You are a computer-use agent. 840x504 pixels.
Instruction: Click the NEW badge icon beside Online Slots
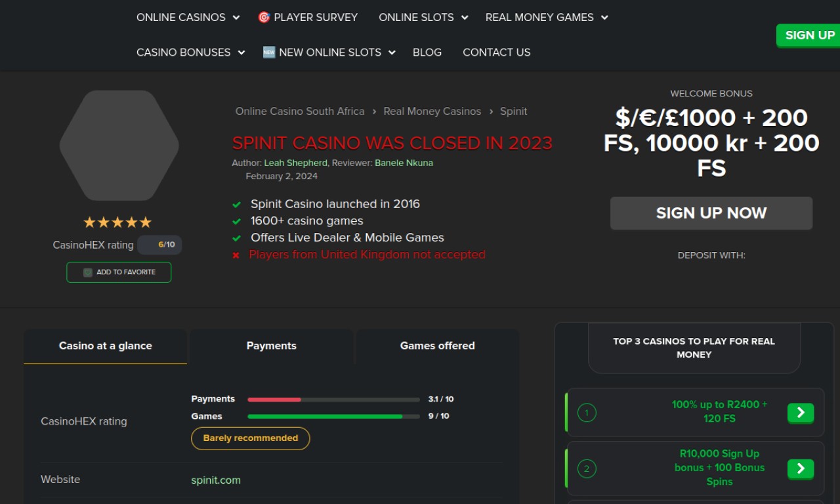tap(269, 52)
